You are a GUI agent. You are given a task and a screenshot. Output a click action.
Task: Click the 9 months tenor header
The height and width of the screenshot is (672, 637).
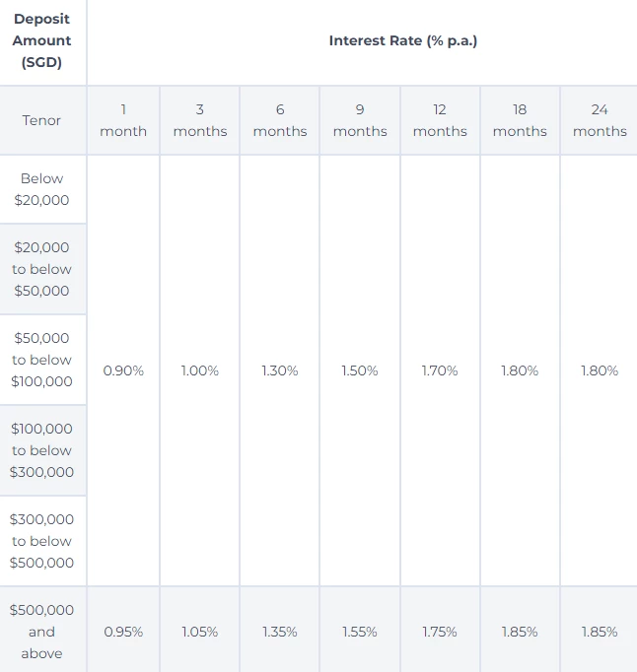[x=360, y=120]
